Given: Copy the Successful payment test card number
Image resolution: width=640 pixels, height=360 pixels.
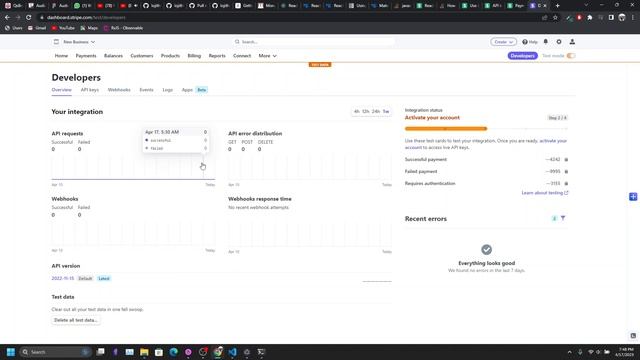Looking at the screenshot, I should point(566,160).
